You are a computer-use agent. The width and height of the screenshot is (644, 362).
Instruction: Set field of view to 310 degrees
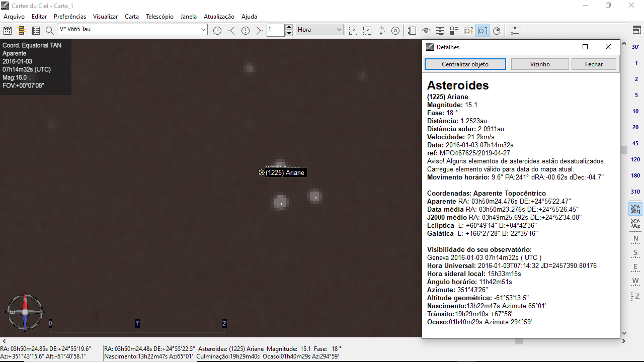[636, 192]
